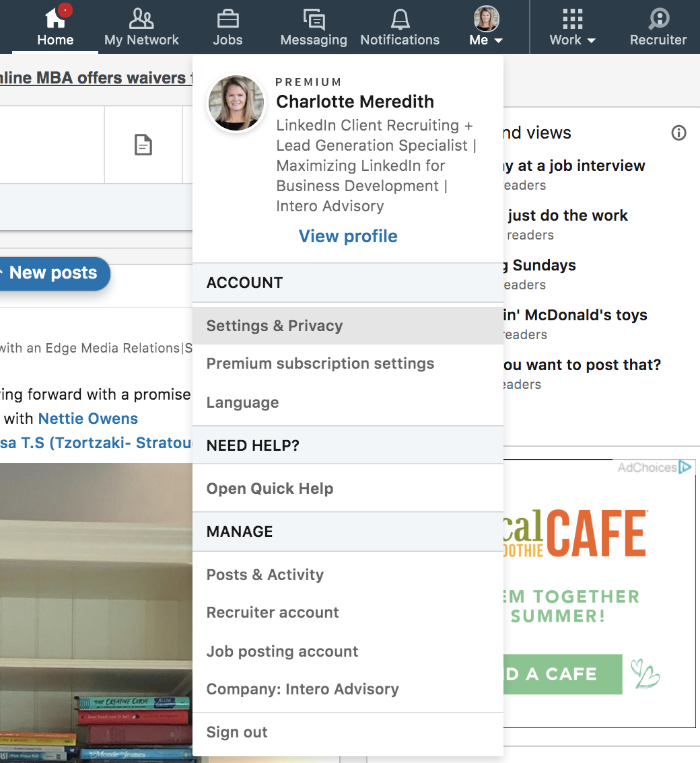Click the View profile link
Screen dimensions: 700x763
click(x=348, y=236)
